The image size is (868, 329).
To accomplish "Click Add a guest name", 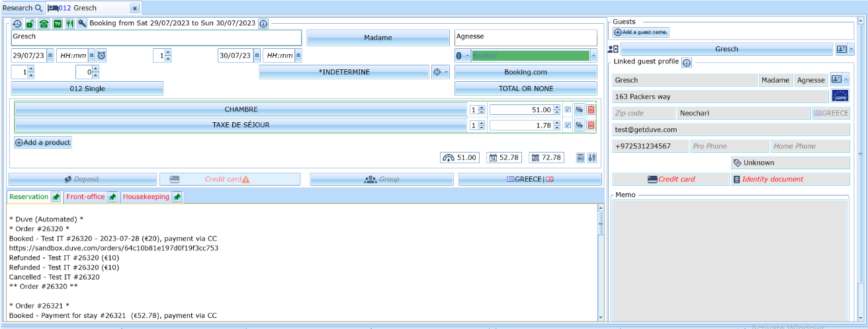I will click(x=641, y=32).
